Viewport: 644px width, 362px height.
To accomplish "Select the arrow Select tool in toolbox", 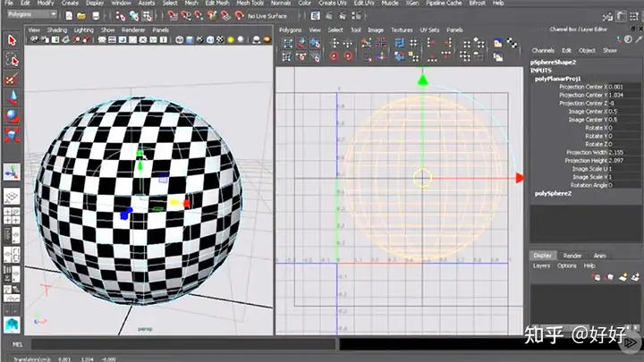I will click(x=12, y=40).
